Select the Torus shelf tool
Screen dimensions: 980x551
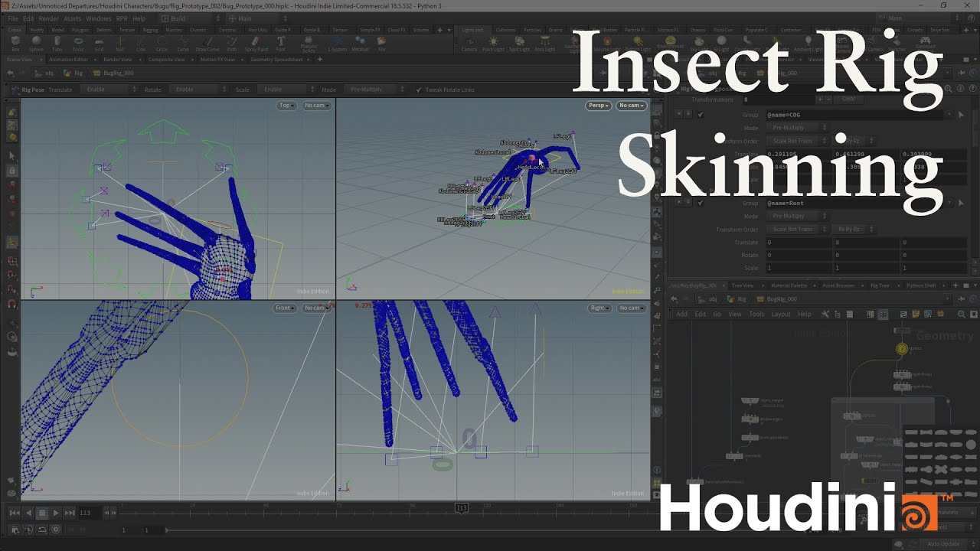[x=78, y=43]
